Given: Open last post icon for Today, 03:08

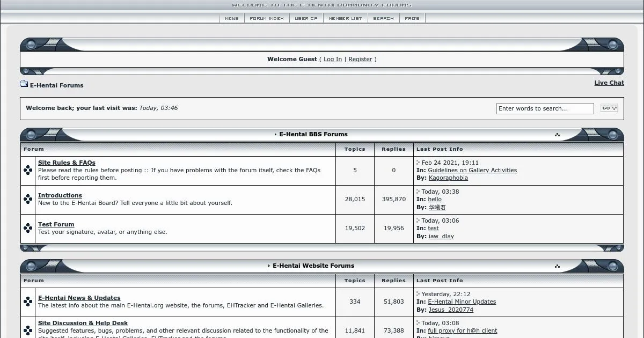Looking at the screenshot, I should point(418,322).
